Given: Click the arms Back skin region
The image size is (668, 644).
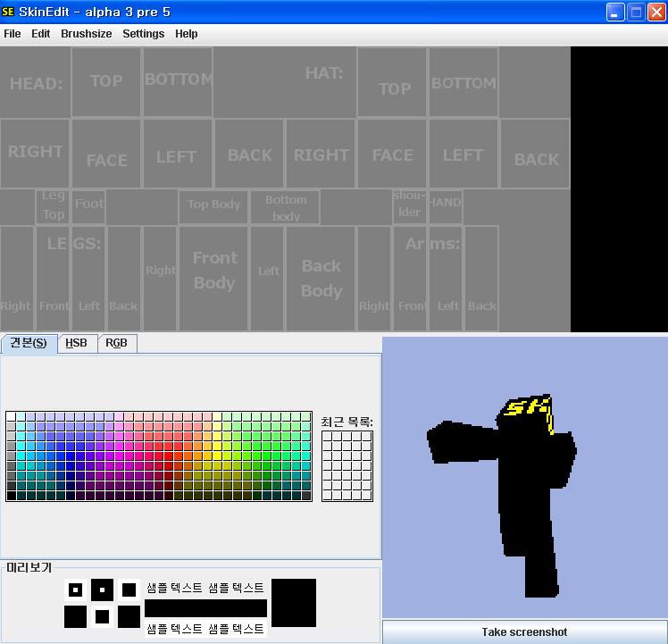Looking at the screenshot, I should point(481,279).
